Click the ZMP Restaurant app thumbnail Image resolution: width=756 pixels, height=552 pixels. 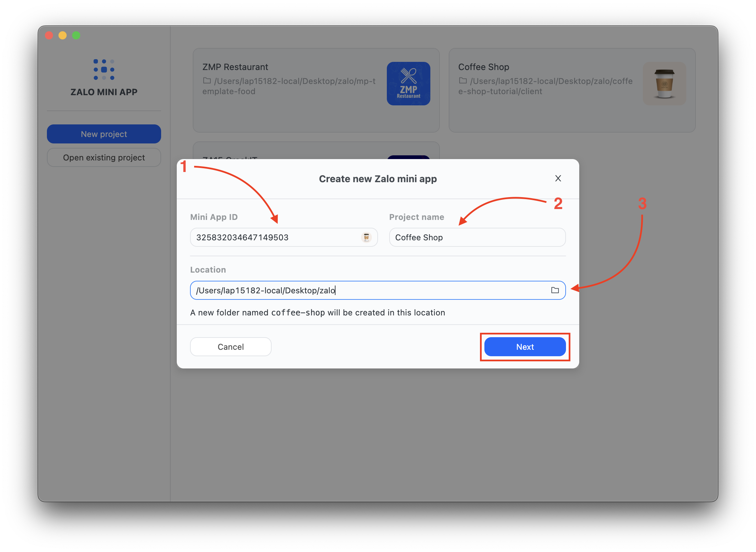(409, 84)
